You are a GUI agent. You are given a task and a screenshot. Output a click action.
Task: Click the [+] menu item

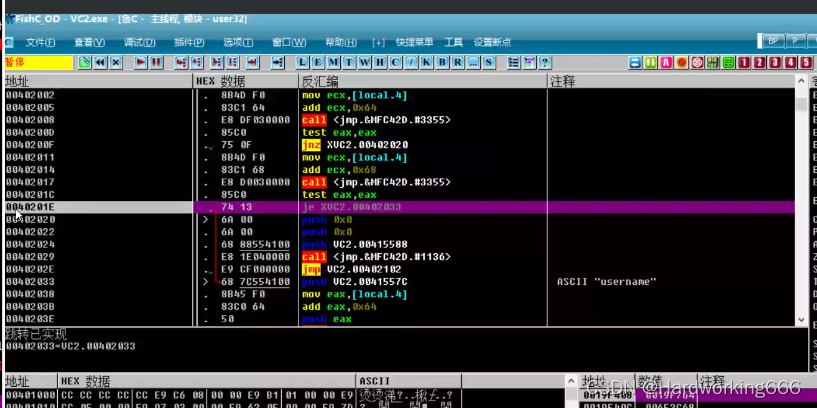coord(378,42)
